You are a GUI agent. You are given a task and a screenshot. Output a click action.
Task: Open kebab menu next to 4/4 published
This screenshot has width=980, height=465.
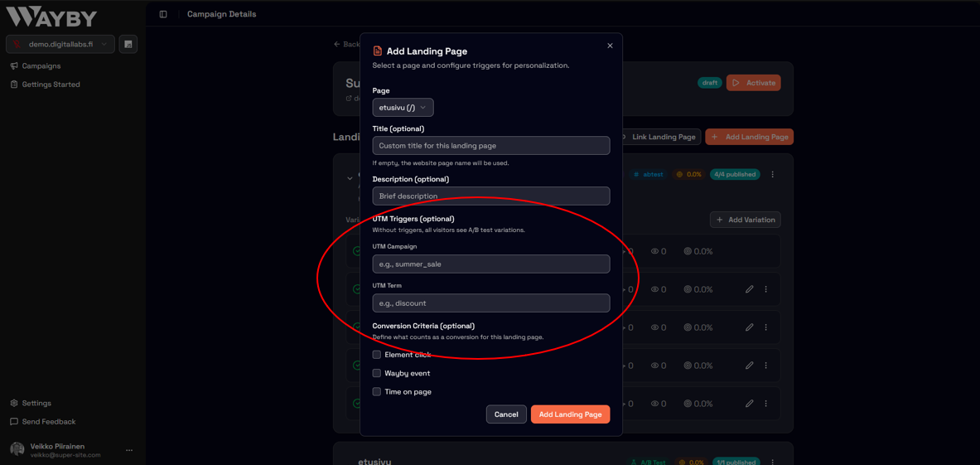[x=773, y=174]
